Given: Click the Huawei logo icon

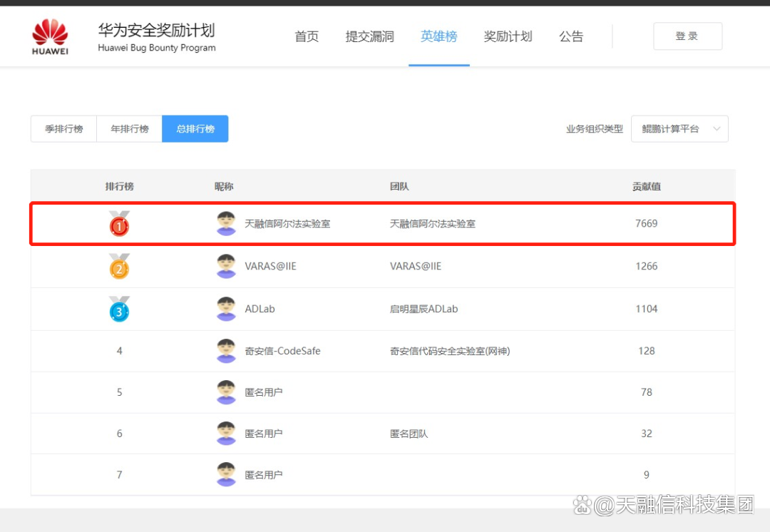Looking at the screenshot, I should [50, 36].
